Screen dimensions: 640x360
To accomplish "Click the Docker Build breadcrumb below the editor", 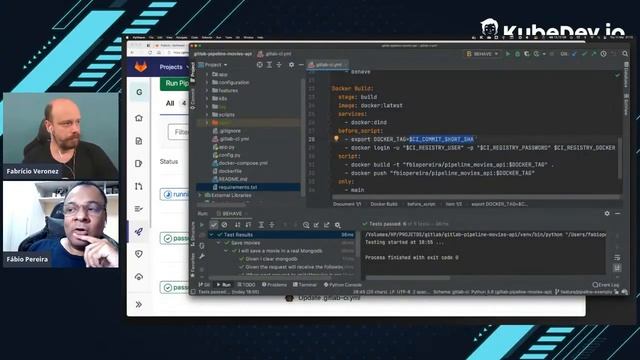I will click(384, 204).
